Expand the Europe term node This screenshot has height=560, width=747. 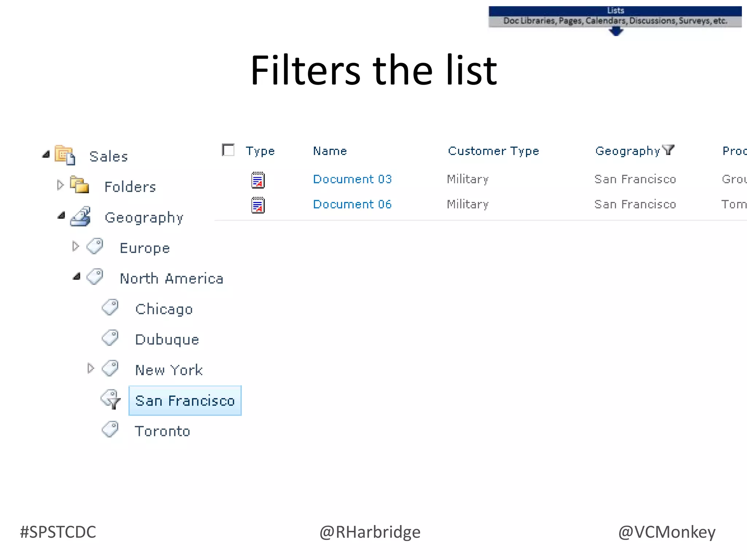pos(76,246)
